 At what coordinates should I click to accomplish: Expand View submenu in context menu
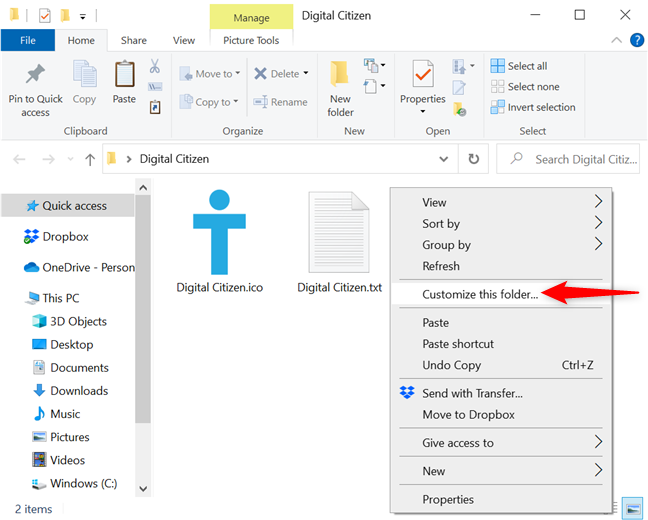click(500, 202)
